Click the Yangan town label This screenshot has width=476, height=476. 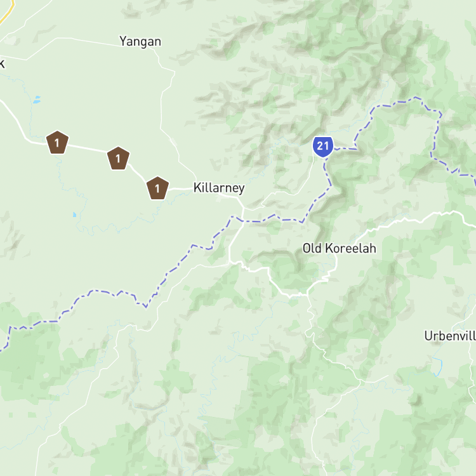coord(140,42)
